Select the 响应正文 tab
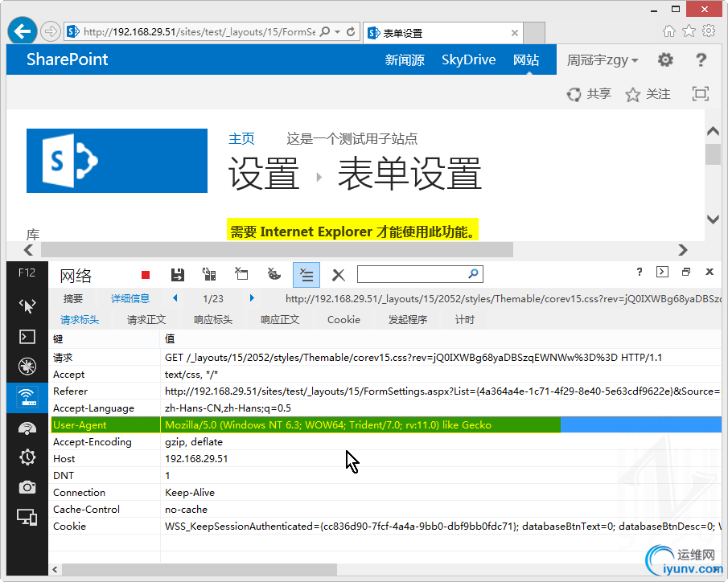The height and width of the screenshot is (582, 728). tap(280, 320)
